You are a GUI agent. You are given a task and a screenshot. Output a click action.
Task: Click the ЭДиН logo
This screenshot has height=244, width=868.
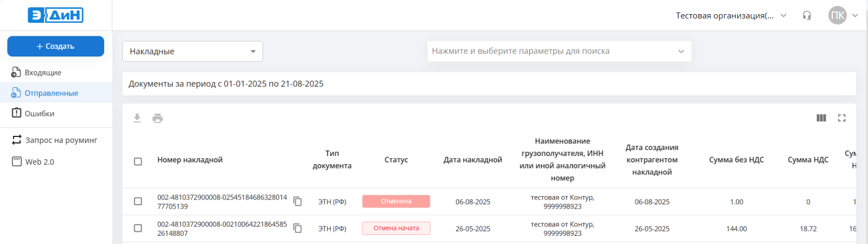click(56, 15)
